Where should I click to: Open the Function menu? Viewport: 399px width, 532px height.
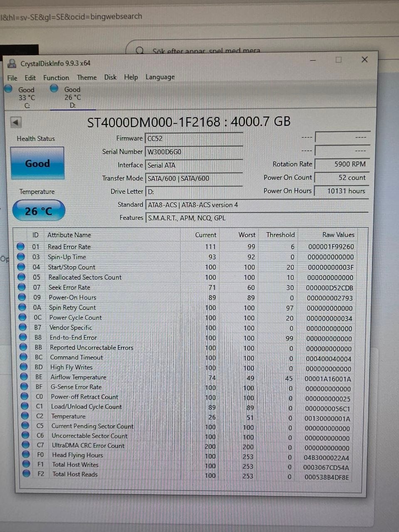56,78
